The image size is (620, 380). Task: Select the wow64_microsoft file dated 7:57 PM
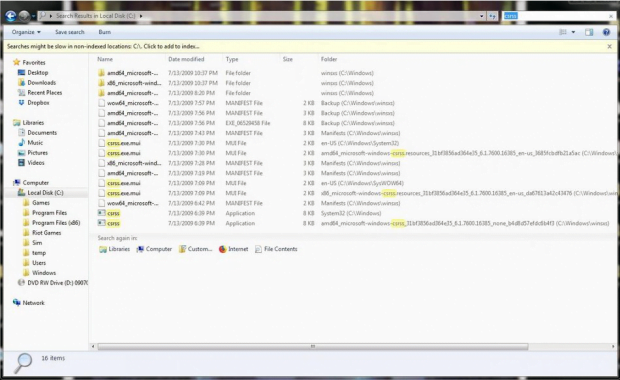click(132, 103)
